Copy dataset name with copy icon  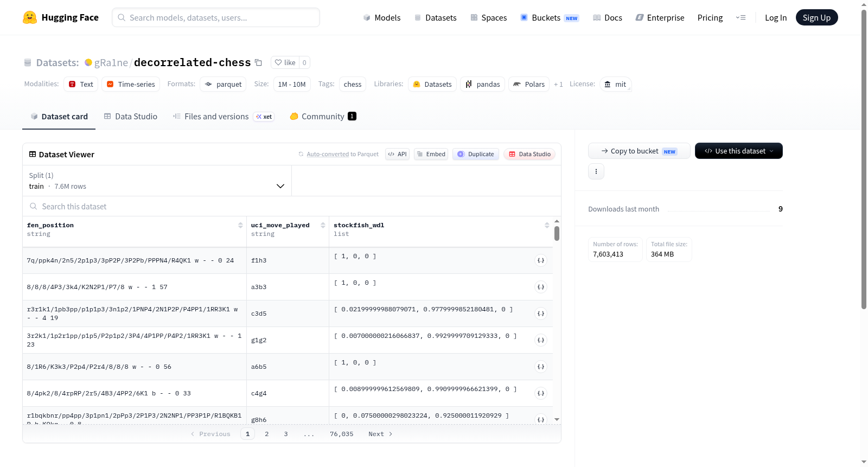(x=259, y=63)
